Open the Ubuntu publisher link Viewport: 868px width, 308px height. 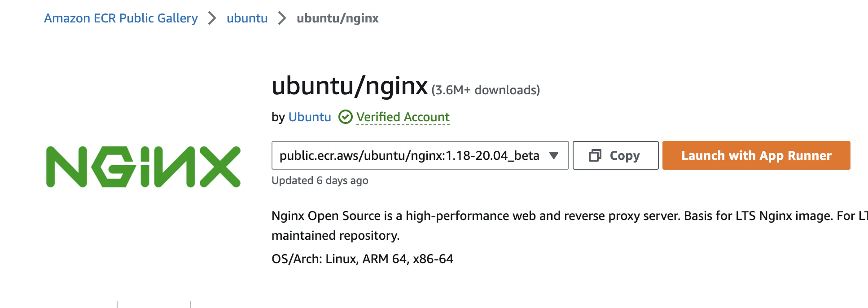(x=310, y=117)
